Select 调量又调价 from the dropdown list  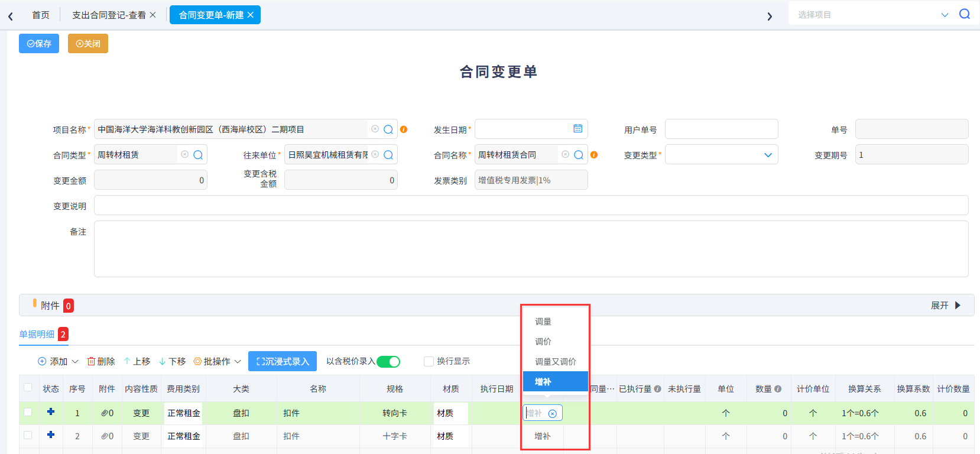point(556,362)
